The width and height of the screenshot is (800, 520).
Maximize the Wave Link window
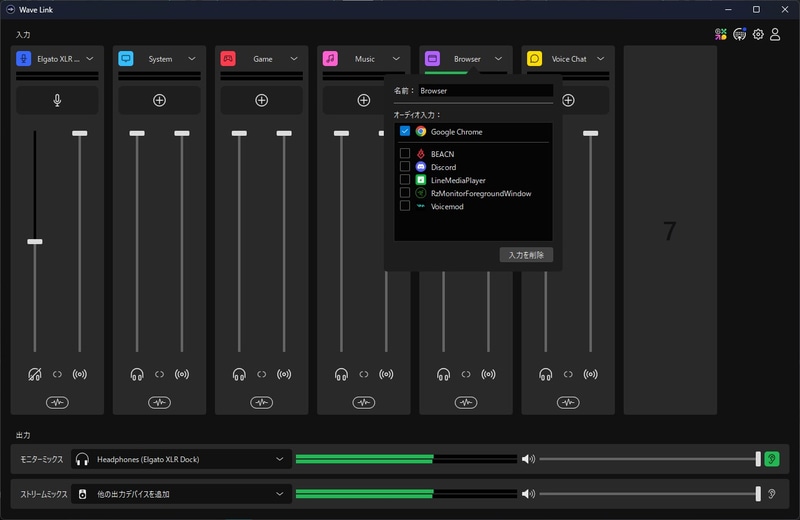[756, 9]
